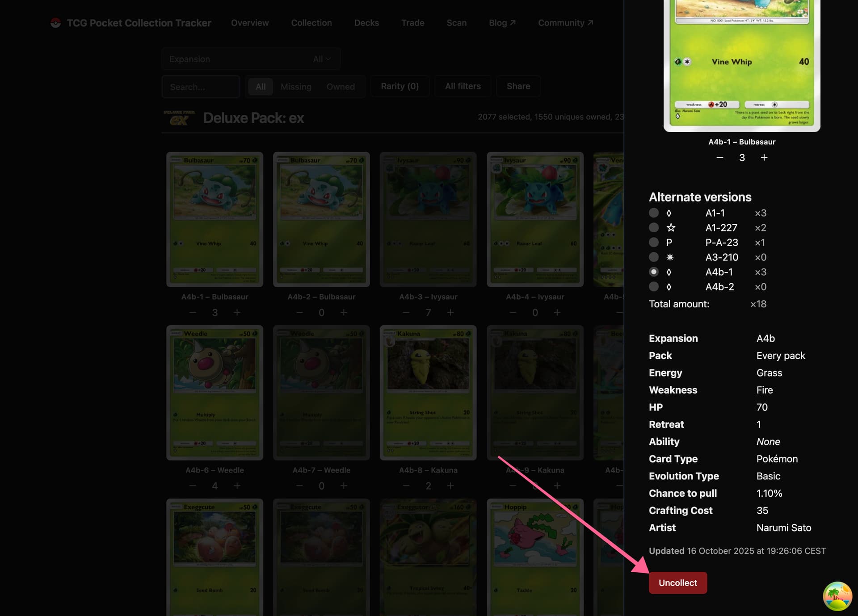Image resolution: width=858 pixels, height=616 pixels.
Task: Select the A4b-2 alternate version radio
Action: (654, 286)
